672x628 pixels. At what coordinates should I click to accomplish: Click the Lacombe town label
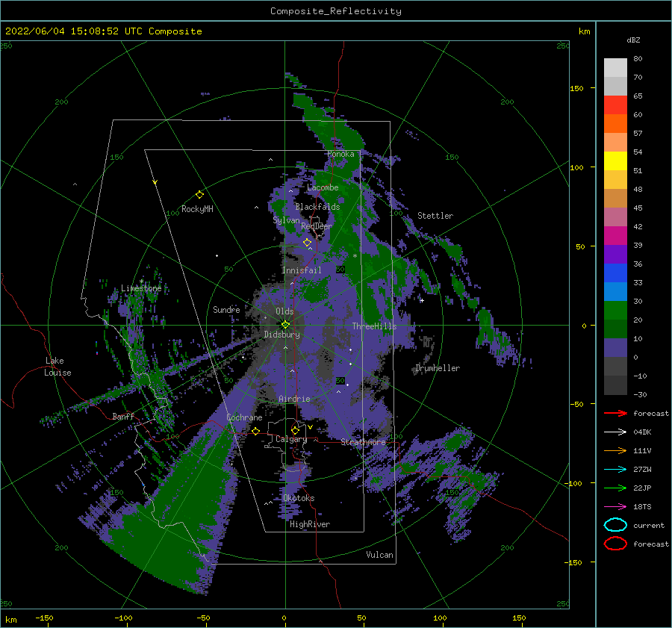(x=323, y=187)
